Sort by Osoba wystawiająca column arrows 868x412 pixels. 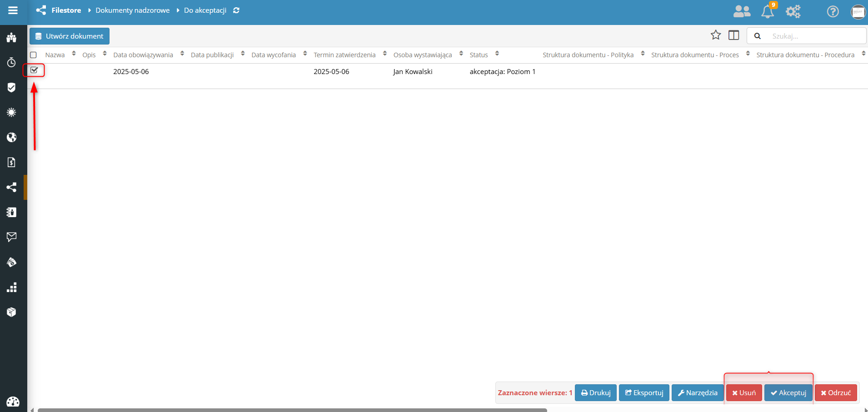(461, 54)
